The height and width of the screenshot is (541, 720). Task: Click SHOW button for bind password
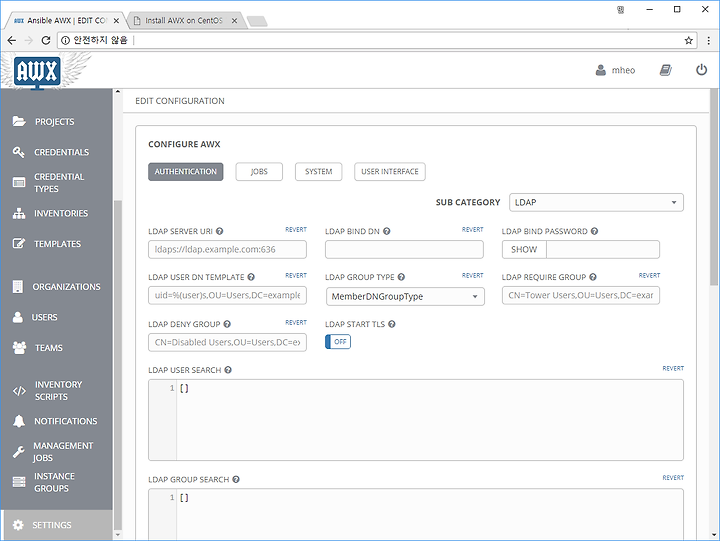pyautogui.click(x=524, y=249)
